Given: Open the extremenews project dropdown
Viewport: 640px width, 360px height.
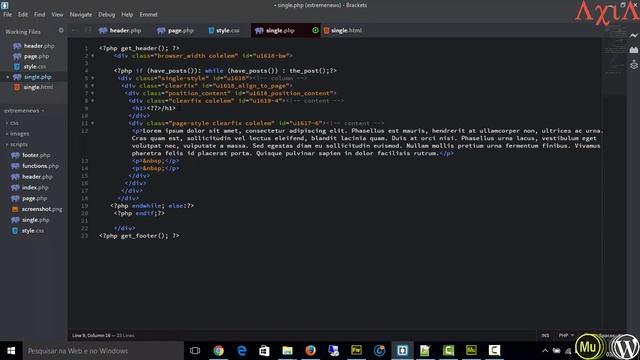Looking at the screenshot, I should (24, 111).
